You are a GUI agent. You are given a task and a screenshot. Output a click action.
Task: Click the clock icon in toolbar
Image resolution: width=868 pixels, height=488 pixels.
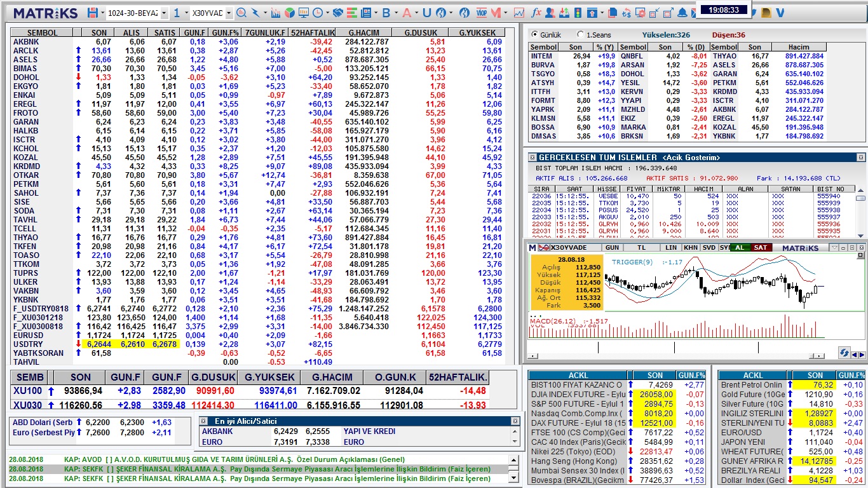tap(317, 13)
